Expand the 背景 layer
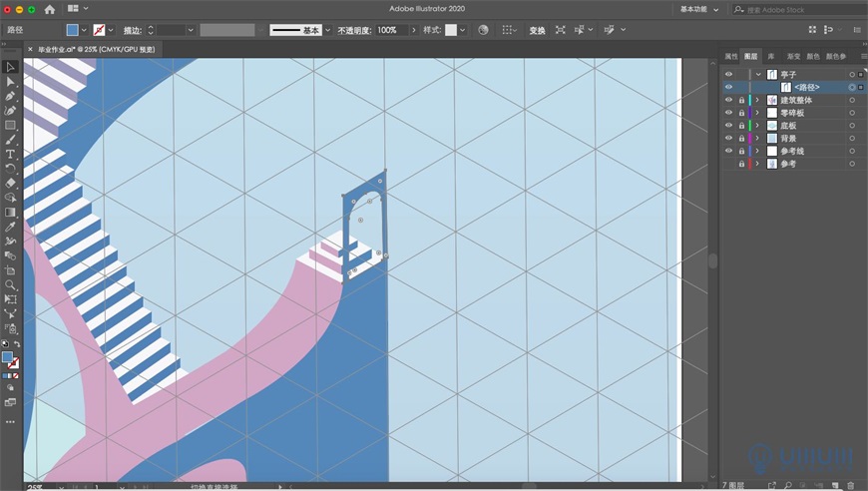Viewport: 868px width, 491px height. click(758, 138)
